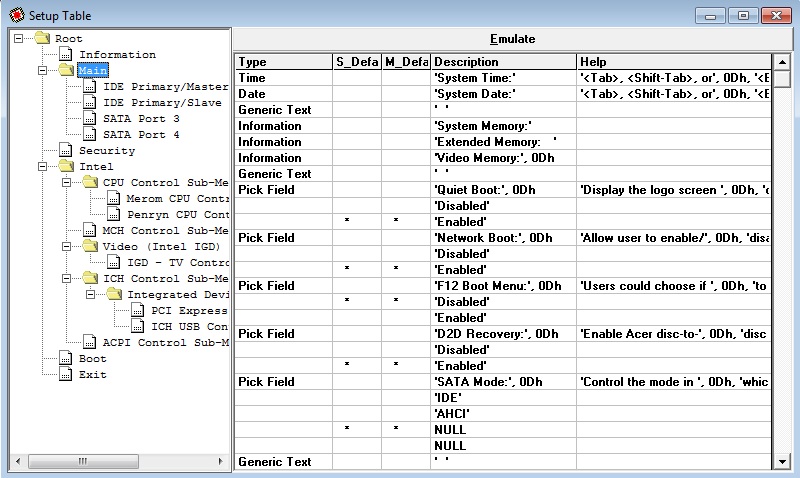Collapse the Root tree node
This screenshot has width=800, height=478.
click(18, 38)
